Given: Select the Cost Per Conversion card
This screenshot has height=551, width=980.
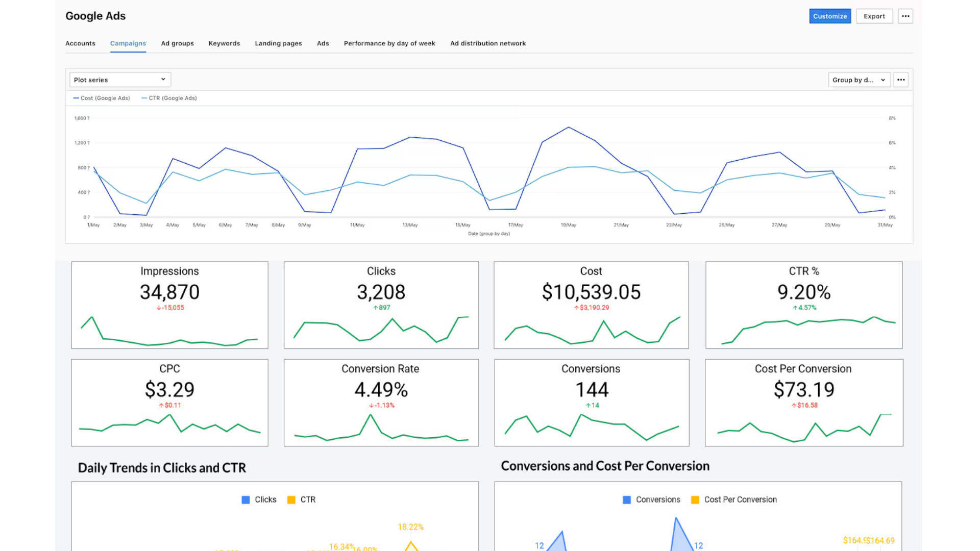Looking at the screenshot, I should coord(803,403).
